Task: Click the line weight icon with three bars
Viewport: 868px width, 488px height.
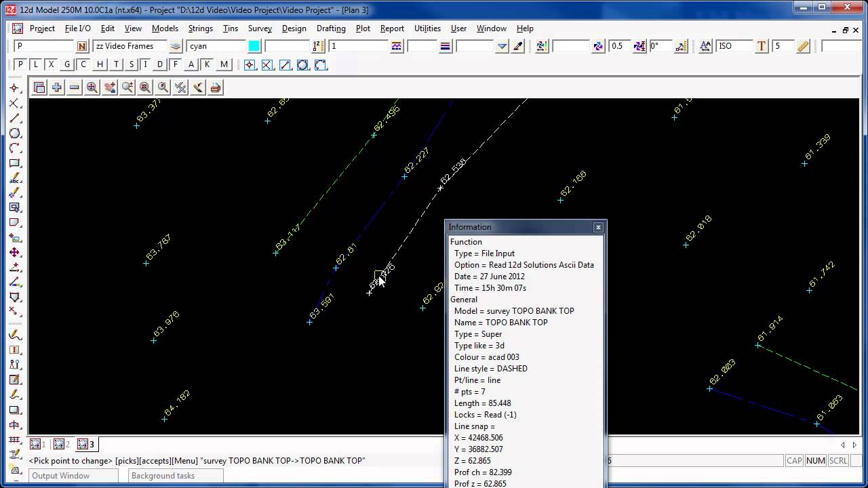Action: point(446,46)
